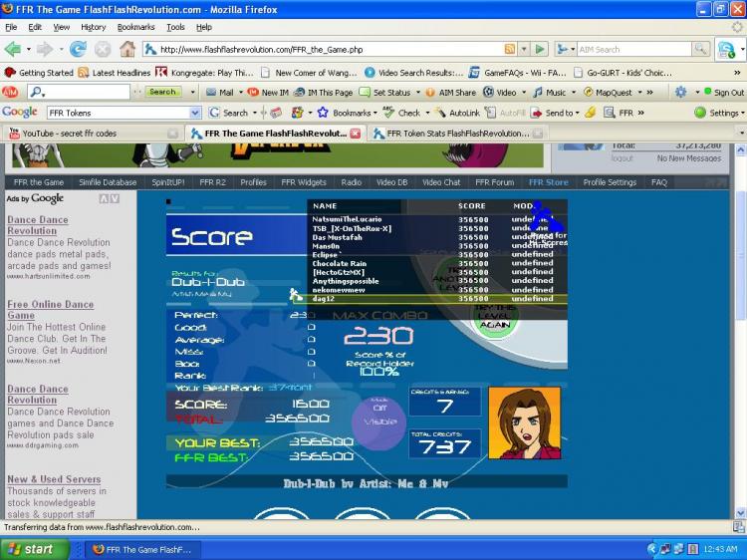The height and width of the screenshot is (560, 747).
Task: Switch to FFR Token Stats tab
Action: tap(458, 134)
